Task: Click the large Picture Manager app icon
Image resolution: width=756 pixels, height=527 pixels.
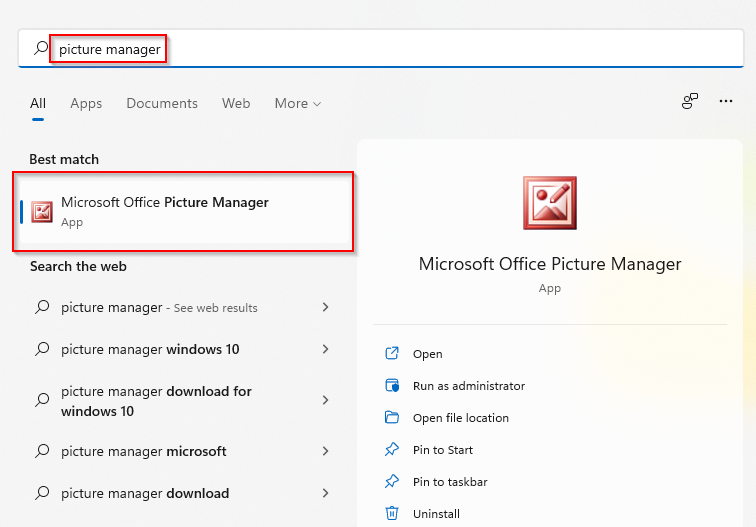Action: point(549,203)
